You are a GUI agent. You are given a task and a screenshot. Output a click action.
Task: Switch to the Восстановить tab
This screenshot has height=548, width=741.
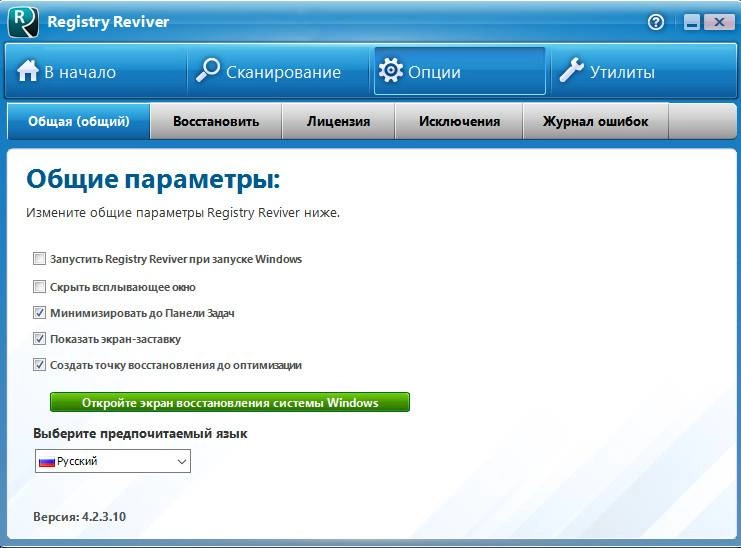pos(216,121)
